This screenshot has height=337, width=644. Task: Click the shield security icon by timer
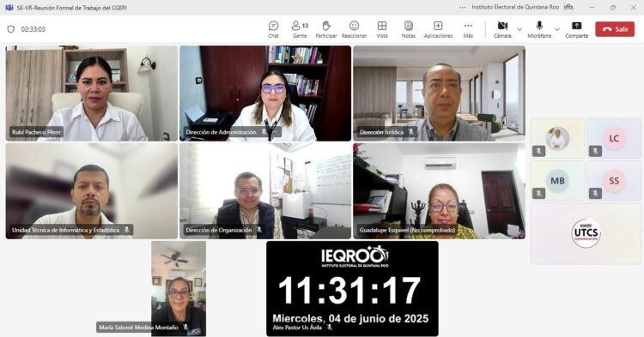(11, 29)
